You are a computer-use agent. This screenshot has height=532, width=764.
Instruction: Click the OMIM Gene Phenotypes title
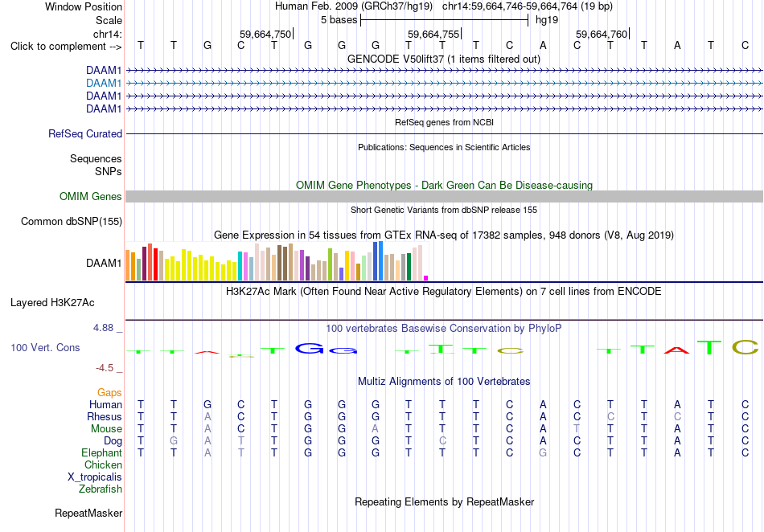click(x=444, y=185)
